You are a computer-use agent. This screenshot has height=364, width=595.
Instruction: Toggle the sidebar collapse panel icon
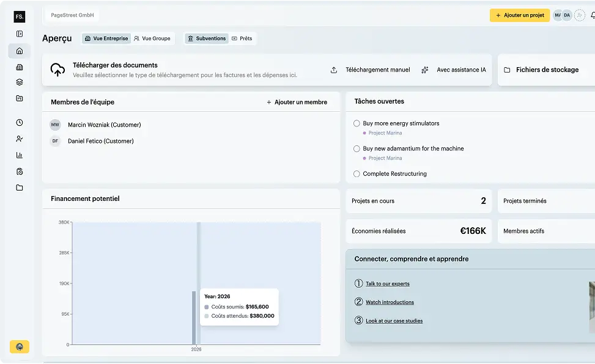(x=20, y=34)
